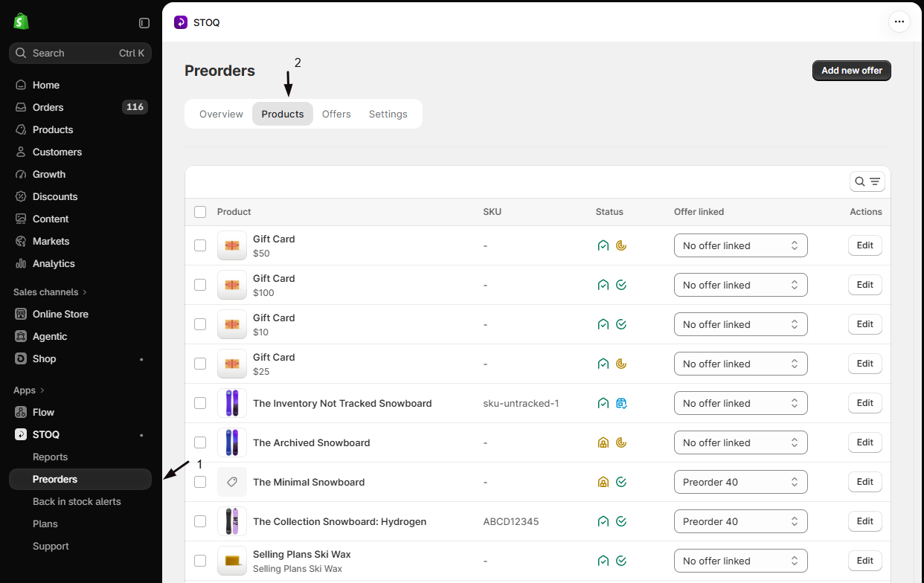
Task: Switch to the Settings tab
Action: [388, 114]
